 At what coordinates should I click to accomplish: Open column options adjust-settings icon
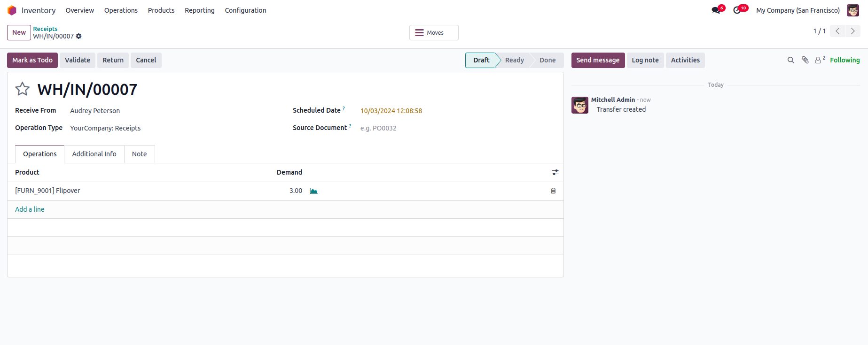pos(555,173)
